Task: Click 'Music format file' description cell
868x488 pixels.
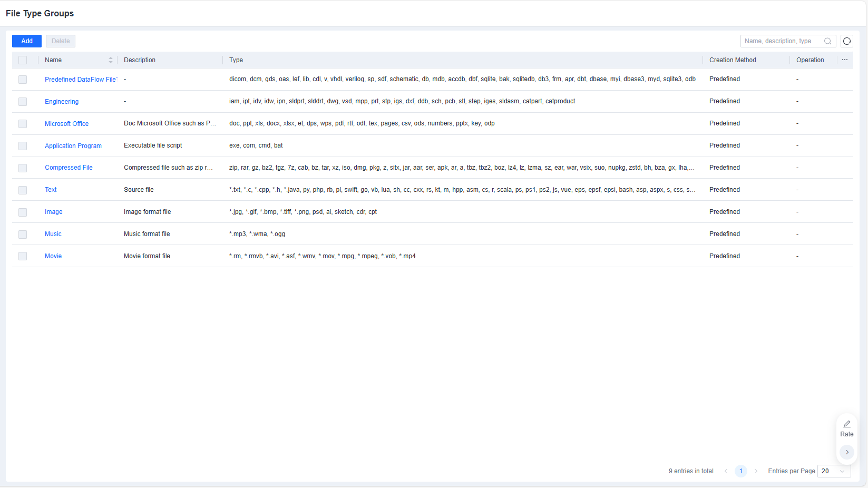Action: [147, 234]
